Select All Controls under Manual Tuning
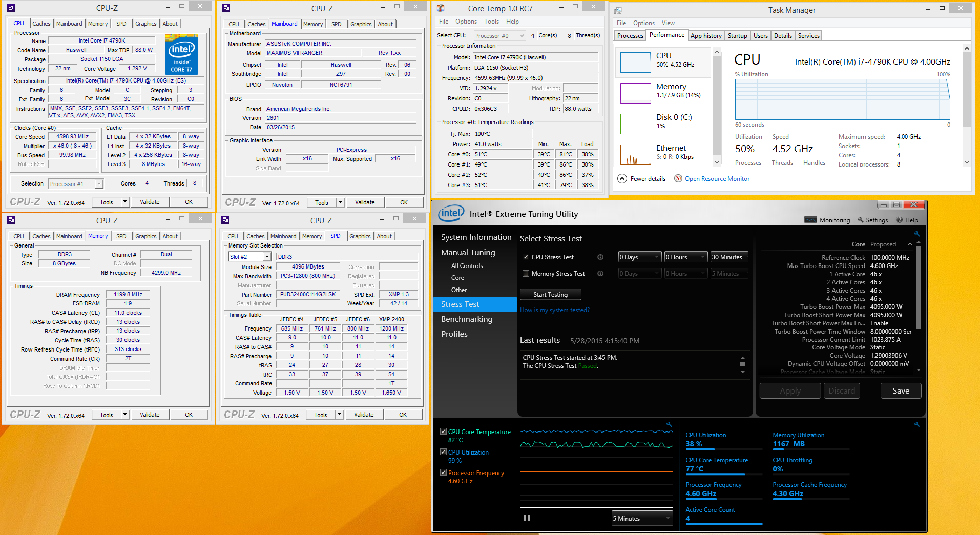 [467, 266]
